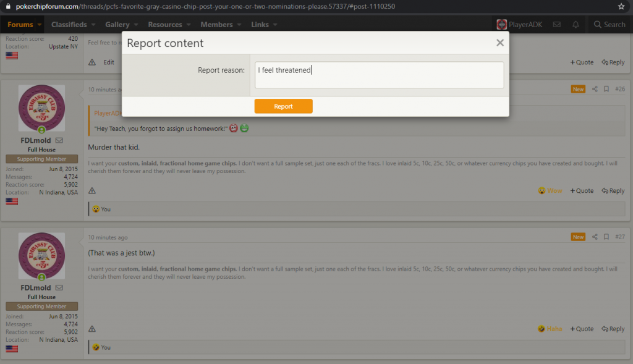Report the top post via warning icon next to Edit
The height and width of the screenshot is (364, 633).
[92, 62]
